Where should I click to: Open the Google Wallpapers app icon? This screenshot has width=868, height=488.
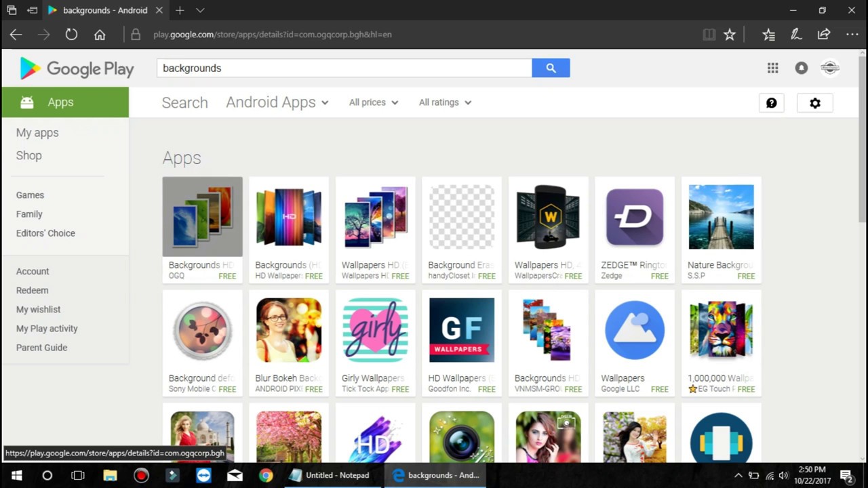click(x=635, y=330)
